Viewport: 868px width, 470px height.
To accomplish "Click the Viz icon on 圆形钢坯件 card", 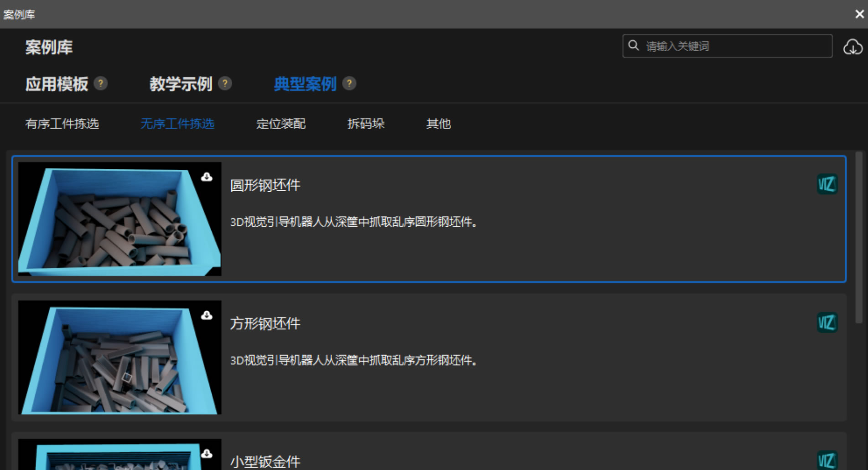I will (x=827, y=184).
